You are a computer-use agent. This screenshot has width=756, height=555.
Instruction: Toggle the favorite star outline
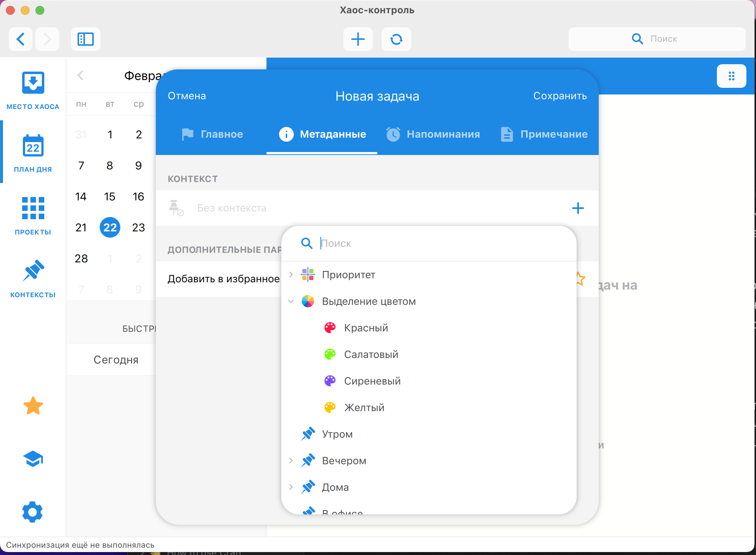581,279
